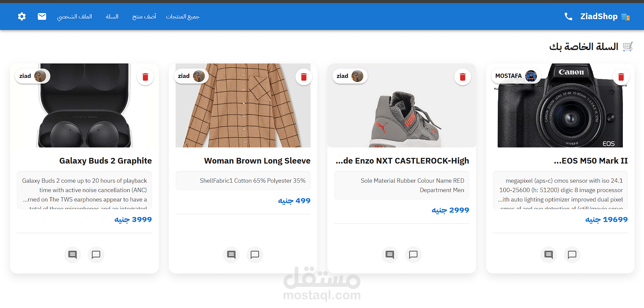
Task: Go to السلة cart in navbar
Action: tap(112, 16)
